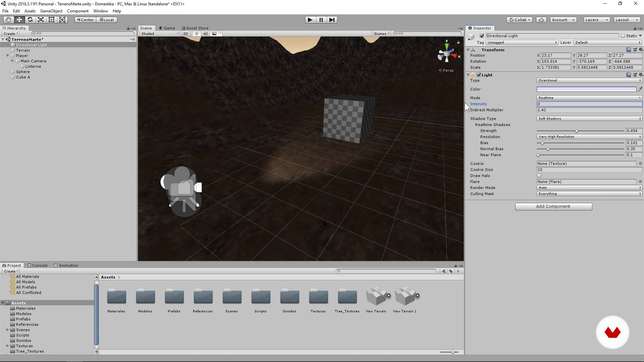Enable the Draw Halo checkbox
The height and width of the screenshot is (362, 644).
click(539, 176)
